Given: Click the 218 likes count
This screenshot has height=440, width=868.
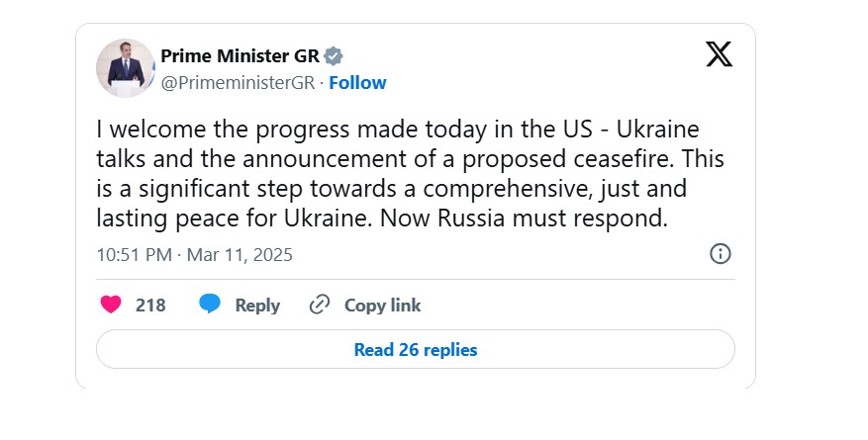Looking at the screenshot, I should 150,306.
